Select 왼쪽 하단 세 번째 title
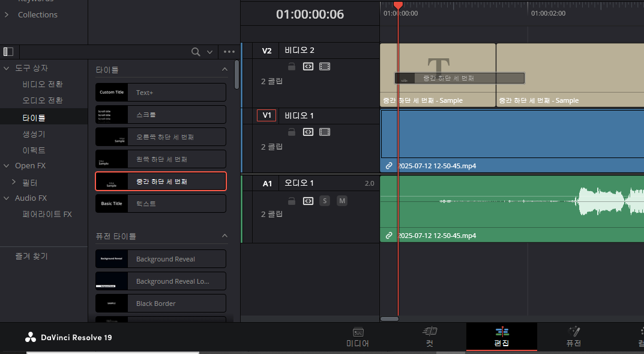This screenshot has width=644, height=354. click(161, 159)
